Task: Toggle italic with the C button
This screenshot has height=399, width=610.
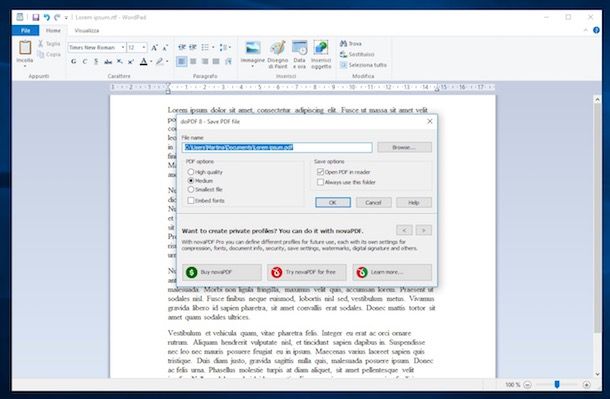Action: tap(85, 61)
